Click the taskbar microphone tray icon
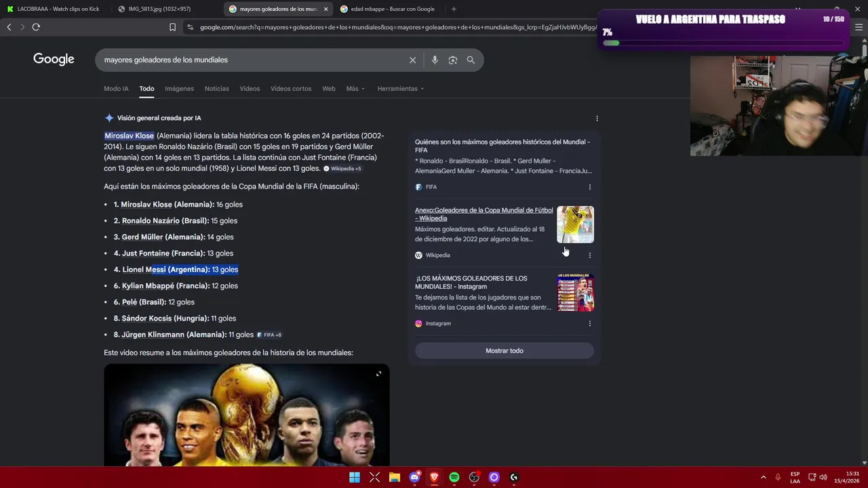This screenshot has width=868, height=488. [x=778, y=477]
